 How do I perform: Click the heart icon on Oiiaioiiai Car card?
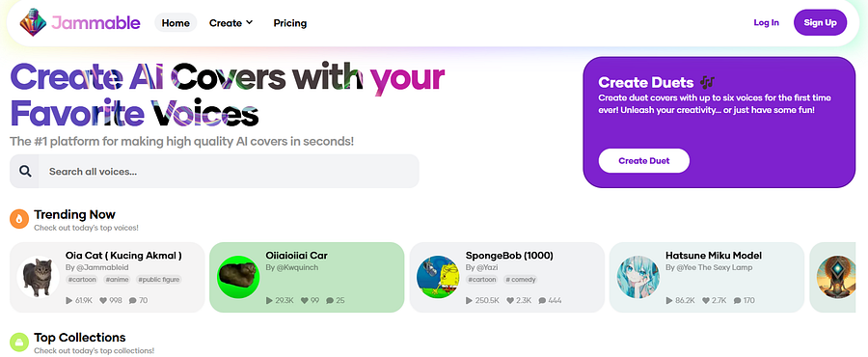click(305, 300)
